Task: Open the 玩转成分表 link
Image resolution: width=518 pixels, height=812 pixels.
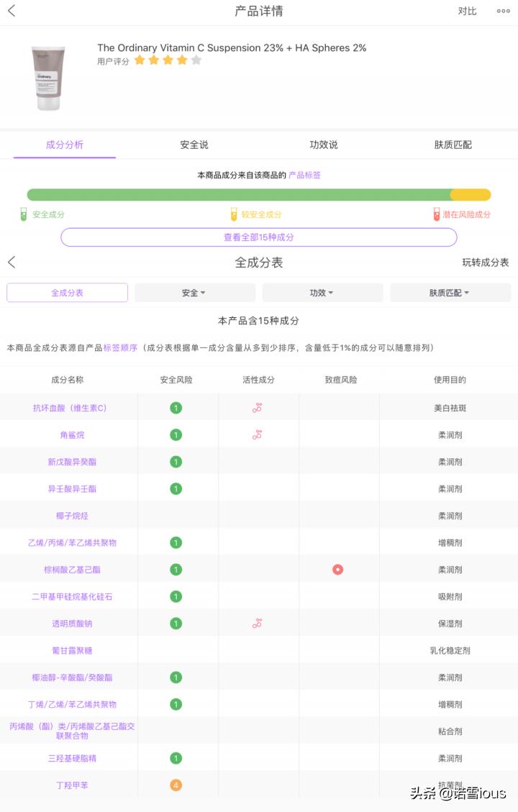Action: [x=486, y=263]
